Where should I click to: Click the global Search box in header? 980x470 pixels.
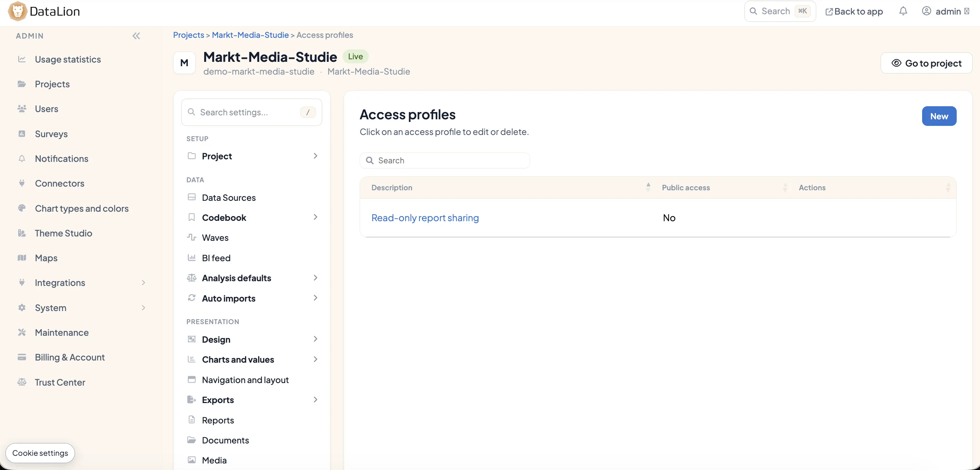coord(780,11)
